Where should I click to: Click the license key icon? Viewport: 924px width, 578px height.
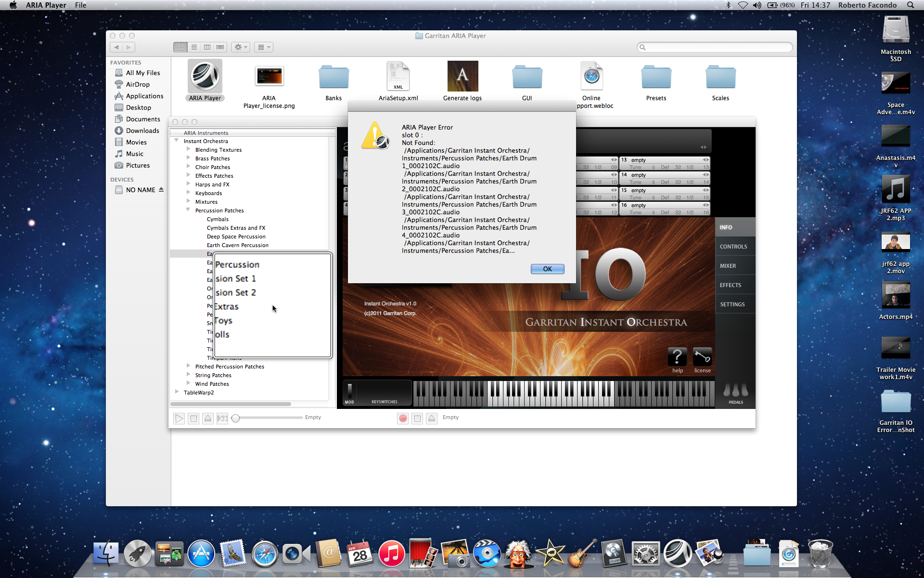[x=702, y=357]
